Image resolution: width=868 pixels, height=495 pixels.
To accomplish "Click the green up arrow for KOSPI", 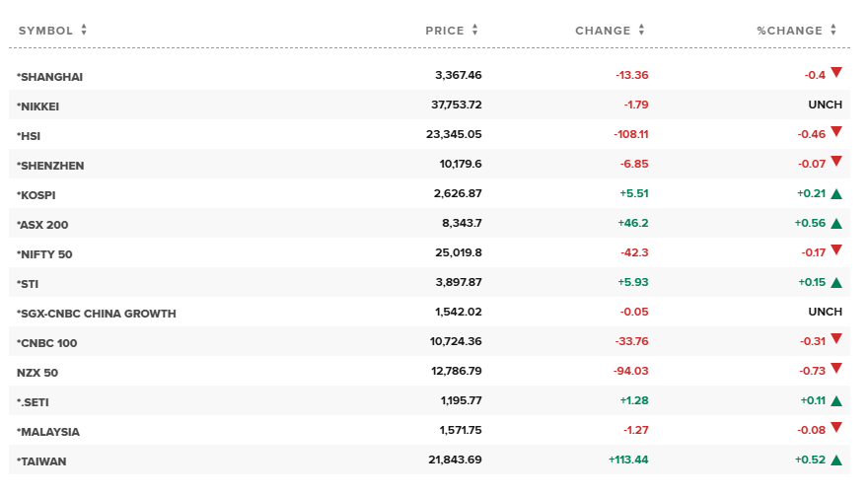I will point(836,194).
